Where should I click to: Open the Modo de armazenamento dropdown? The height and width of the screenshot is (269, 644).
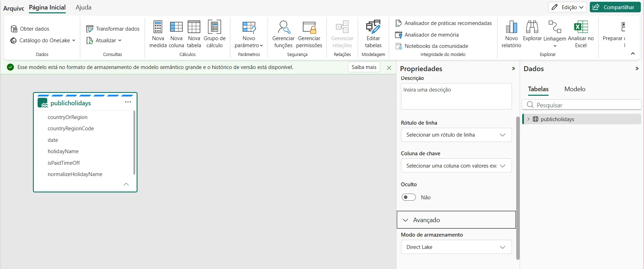(x=456, y=247)
